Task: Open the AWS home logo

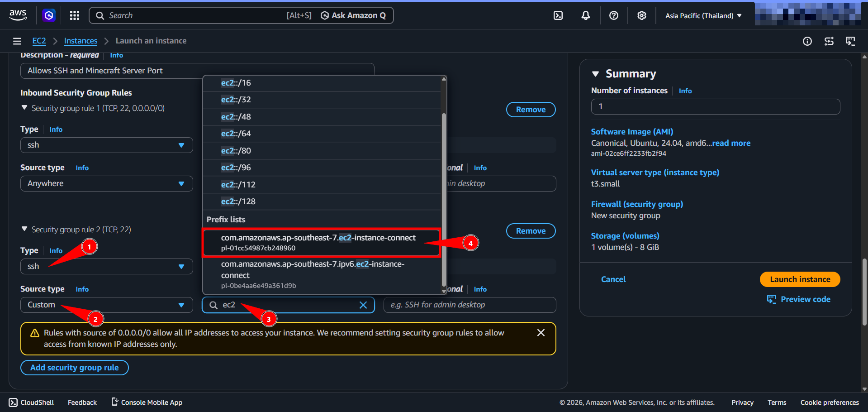Action: (x=18, y=15)
